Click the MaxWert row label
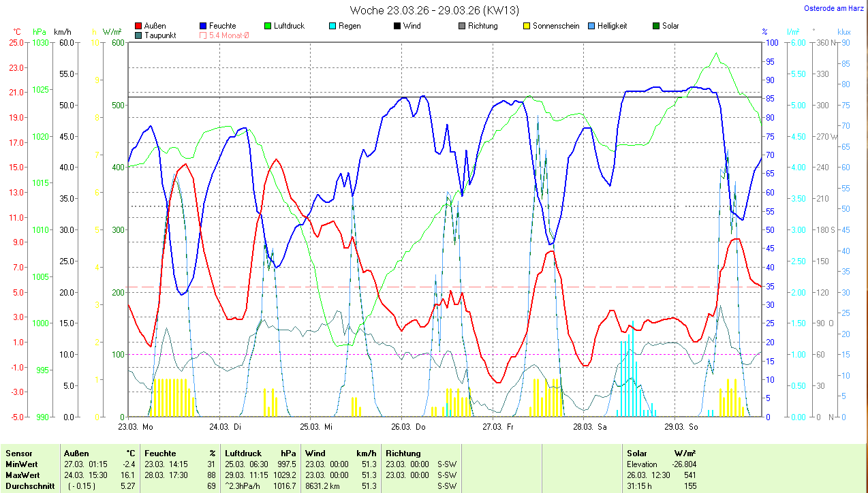The height and width of the screenshot is (493, 868). pyautogui.click(x=22, y=475)
